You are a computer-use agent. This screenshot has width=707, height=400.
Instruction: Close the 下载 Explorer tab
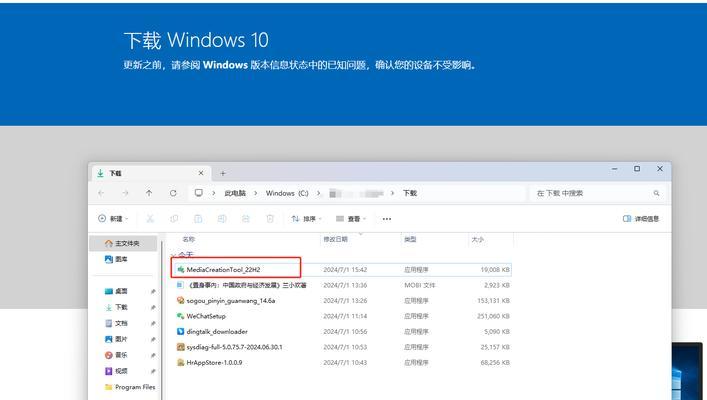point(201,173)
